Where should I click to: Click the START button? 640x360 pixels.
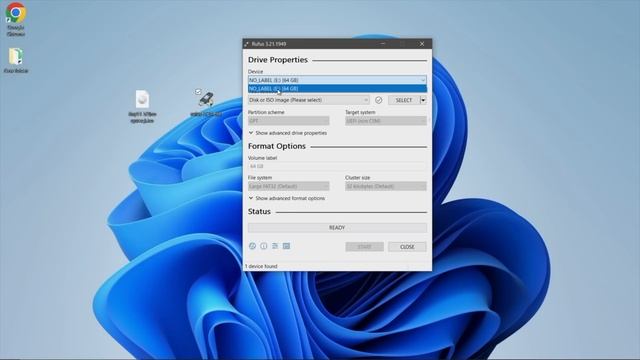pyautogui.click(x=364, y=247)
